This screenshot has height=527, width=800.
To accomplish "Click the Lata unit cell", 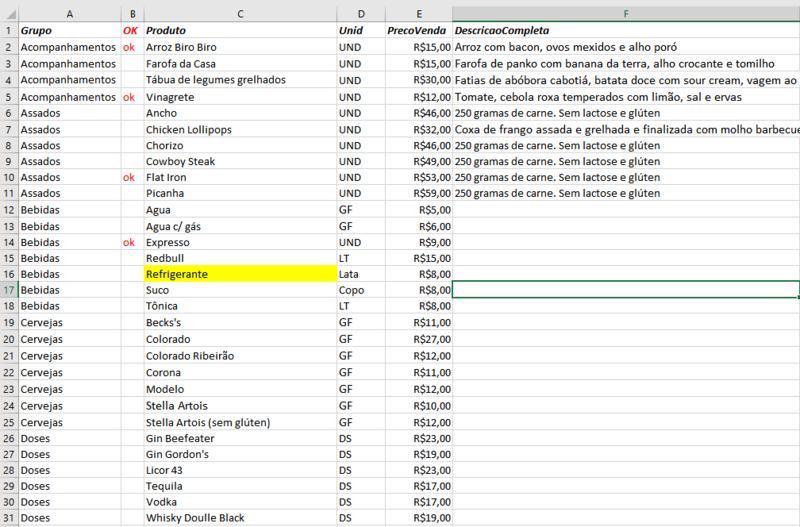I will 361,274.
